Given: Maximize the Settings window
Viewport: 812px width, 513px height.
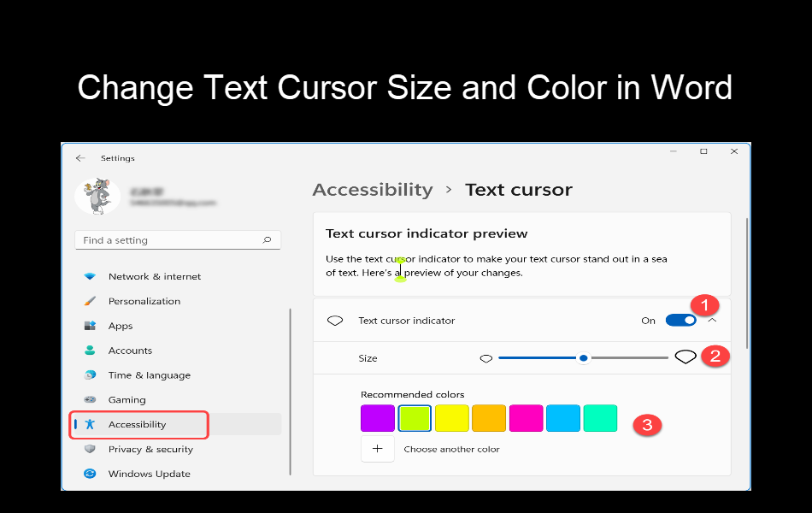Looking at the screenshot, I should click(x=703, y=151).
